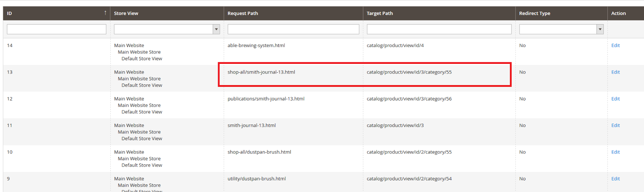This screenshot has height=192, width=644.
Task: Click Main Website Store in row 13
Action: (139, 79)
